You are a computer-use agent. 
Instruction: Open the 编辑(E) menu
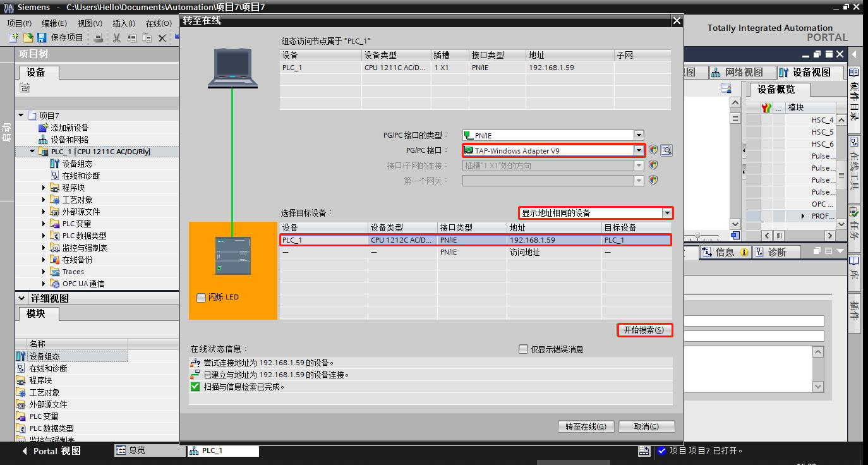pyautogui.click(x=54, y=23)
